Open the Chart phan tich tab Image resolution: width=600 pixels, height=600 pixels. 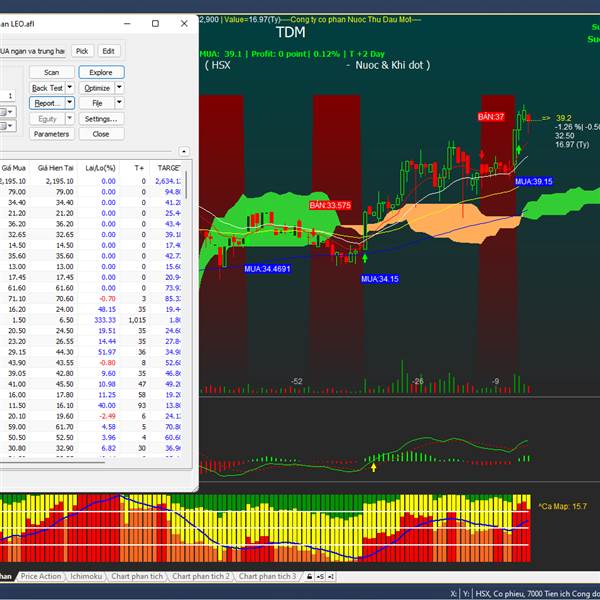(x=137, y=576)
